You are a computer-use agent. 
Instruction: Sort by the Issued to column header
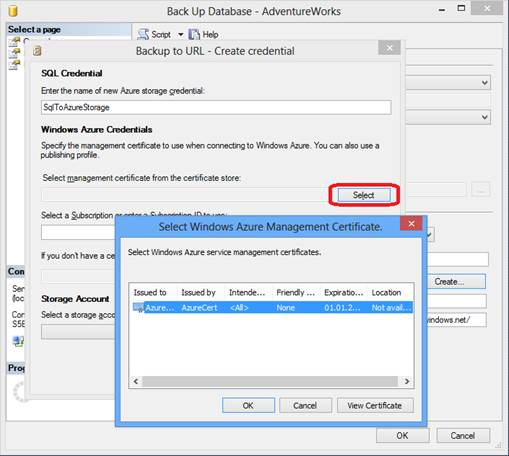pos(150,292)
